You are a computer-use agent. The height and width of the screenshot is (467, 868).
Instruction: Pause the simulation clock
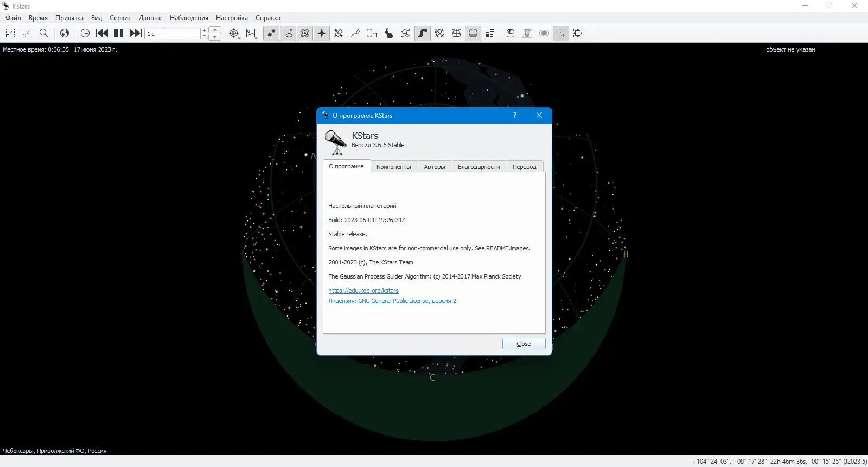[x=119, y=33]
